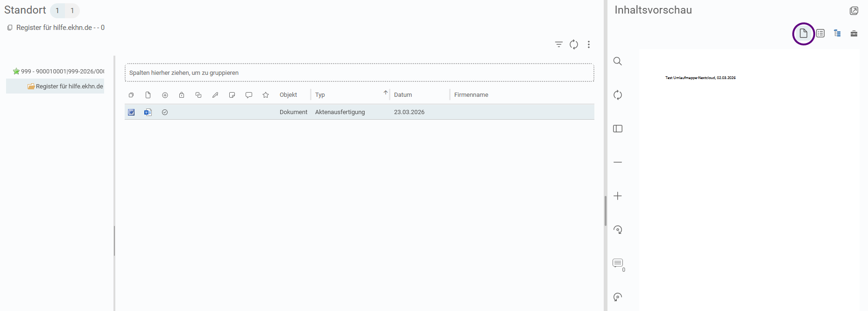868x311 pixels.
Task: Sort the list by the Objekt column
Action: 288,95
